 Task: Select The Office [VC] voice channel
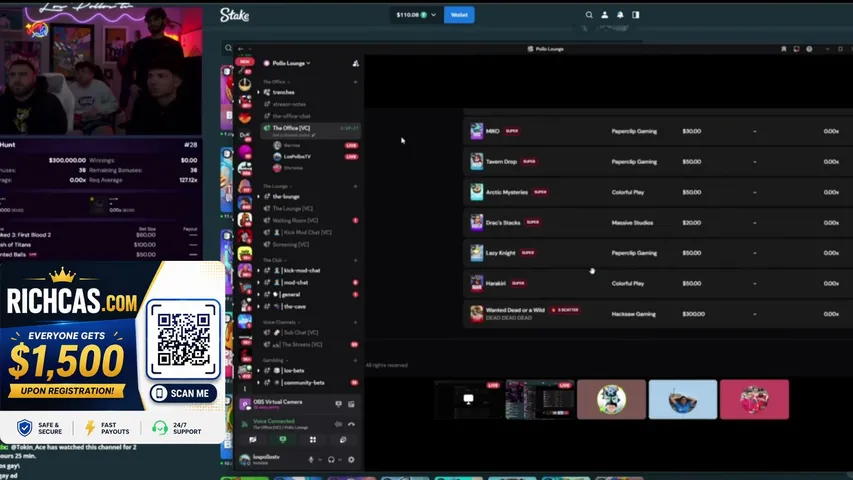[x=310, y=130]
